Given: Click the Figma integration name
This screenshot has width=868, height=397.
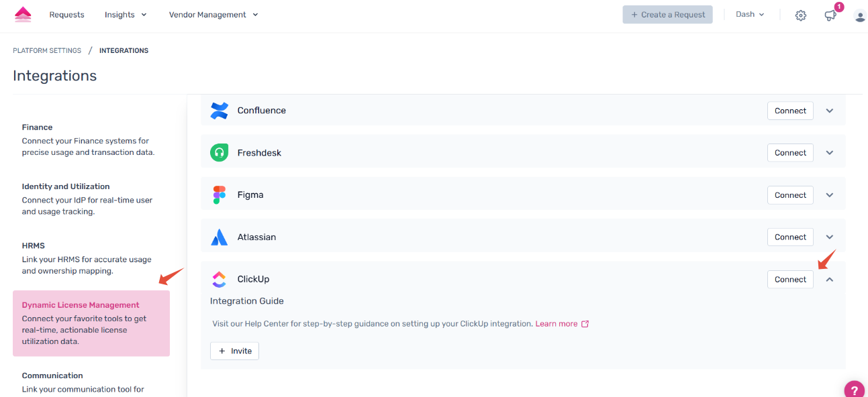Looking at the screenshot, I should click(250, 195).
